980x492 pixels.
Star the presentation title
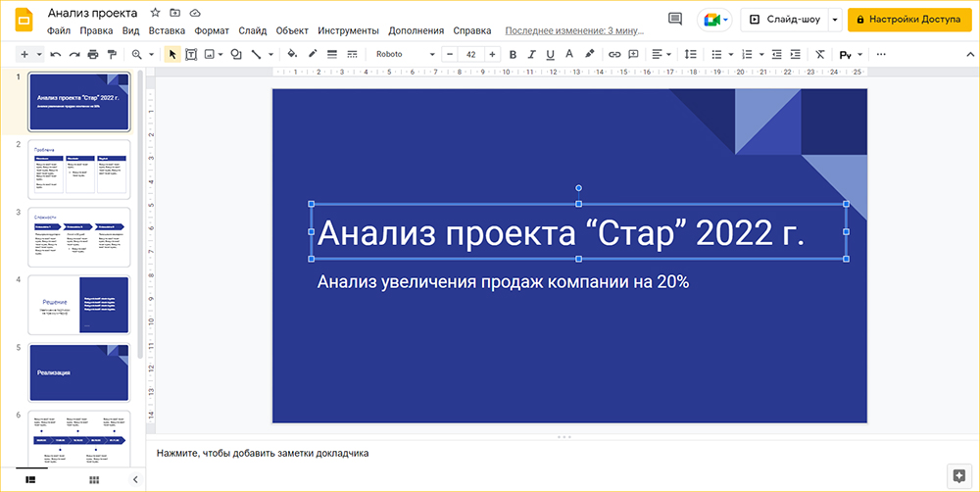click(156, 13)
